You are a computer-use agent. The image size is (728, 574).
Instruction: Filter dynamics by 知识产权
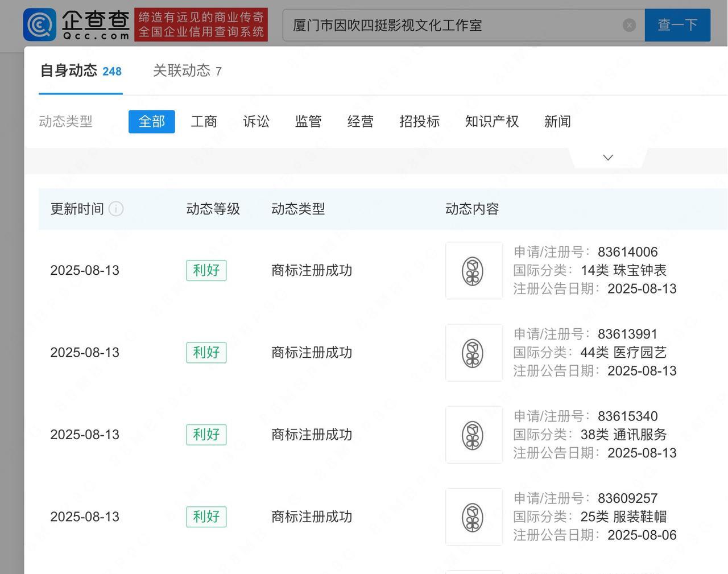click(491, 122)
